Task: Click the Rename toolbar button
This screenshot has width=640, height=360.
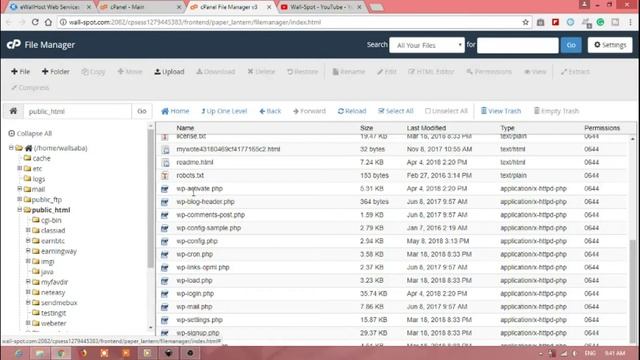Action: pyautogui.click(x=349, y=71)
